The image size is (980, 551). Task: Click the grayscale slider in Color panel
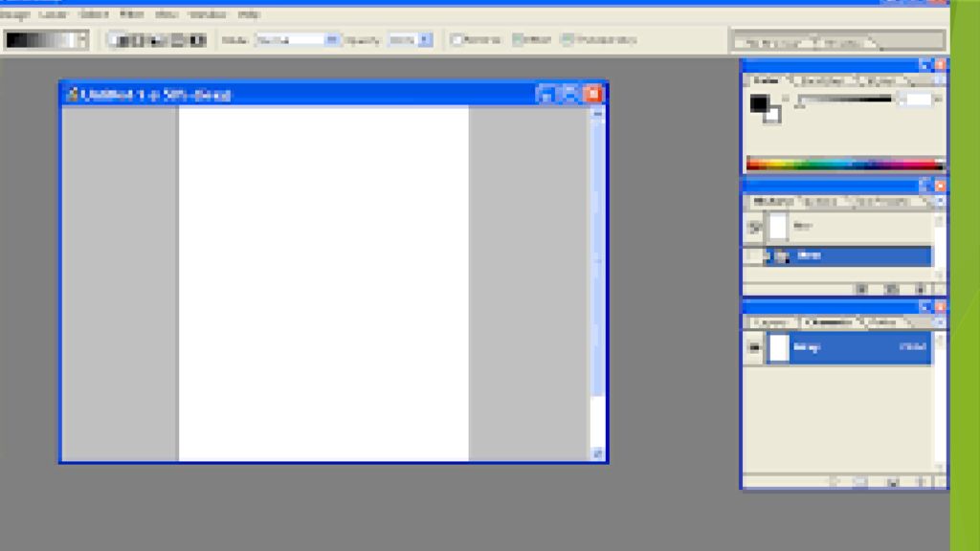(x=846, y=99)
